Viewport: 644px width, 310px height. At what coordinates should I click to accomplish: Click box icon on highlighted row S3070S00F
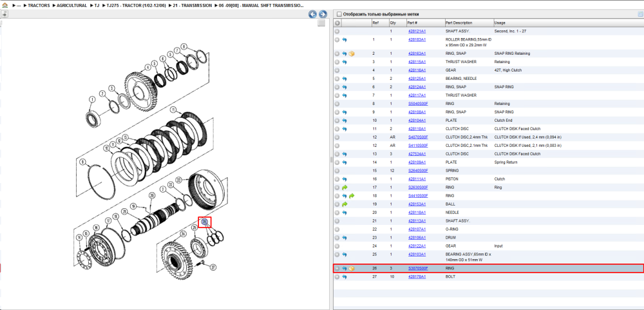[x=352, y=269]
